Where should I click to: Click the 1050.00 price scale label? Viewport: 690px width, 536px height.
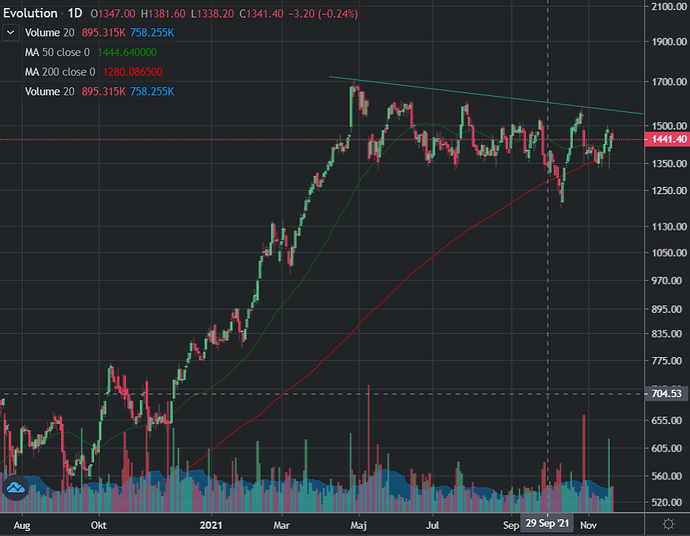pos(669,253)
